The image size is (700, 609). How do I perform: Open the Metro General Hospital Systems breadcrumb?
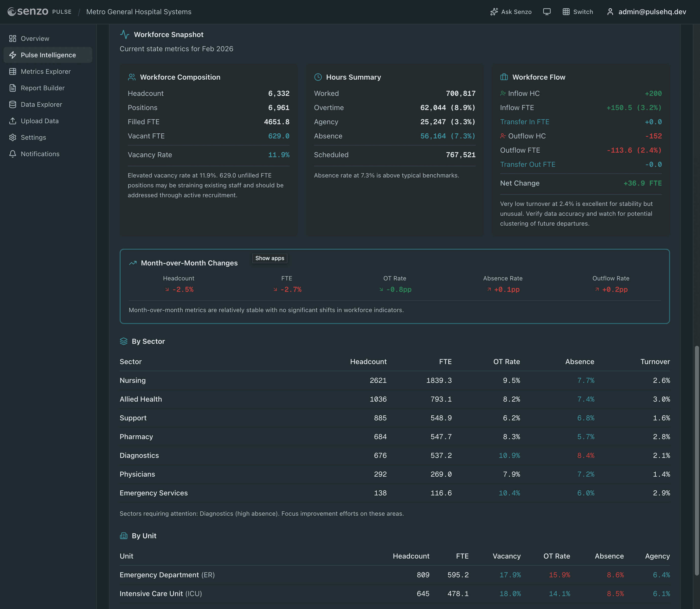tap(138, 12)
